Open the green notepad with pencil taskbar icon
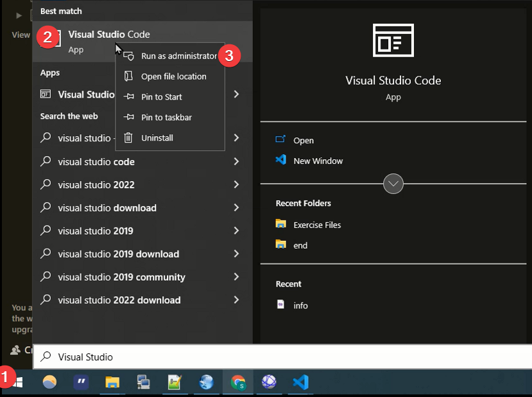This screenshot has height=397, width=532. [x=175, y=382]
